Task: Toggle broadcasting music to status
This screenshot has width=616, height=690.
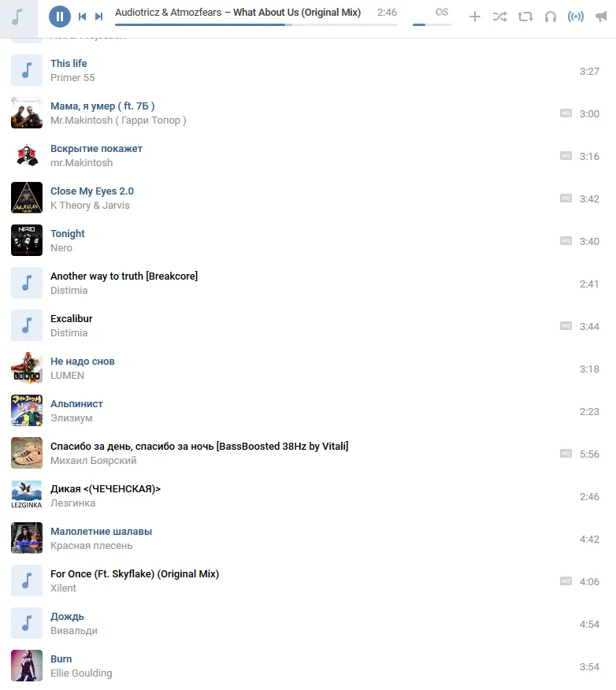Action: point(576,17)
